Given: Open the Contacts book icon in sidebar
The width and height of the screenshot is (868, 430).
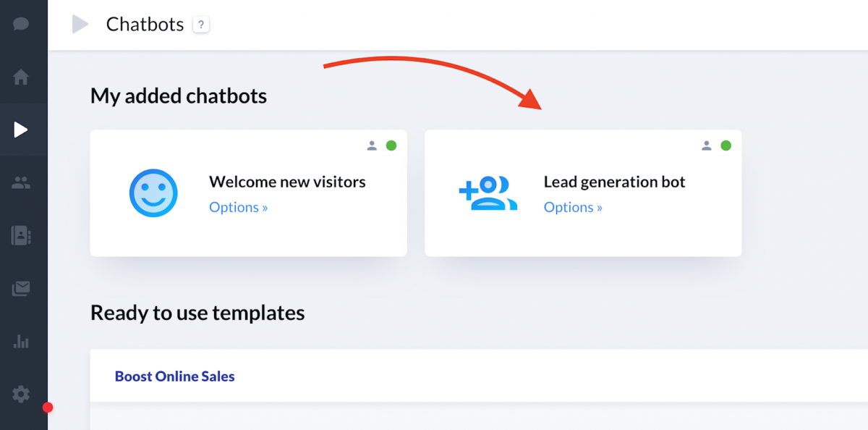Looking at the screenshot, I should coord(21,236).
